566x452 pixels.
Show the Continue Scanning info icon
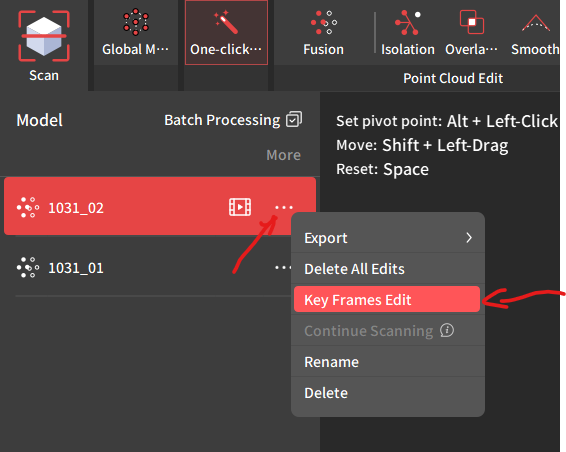447,330
